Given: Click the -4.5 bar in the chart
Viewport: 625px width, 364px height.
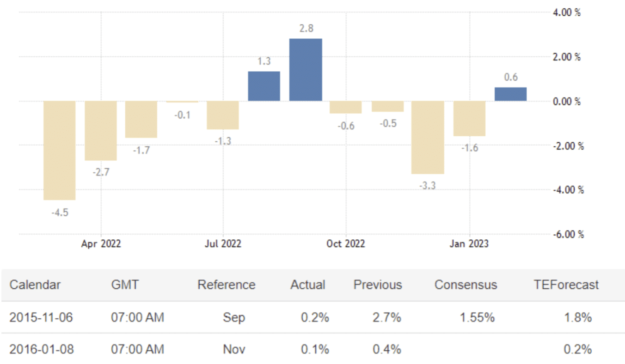Looking at the screenshot, I should coord(60,150).
